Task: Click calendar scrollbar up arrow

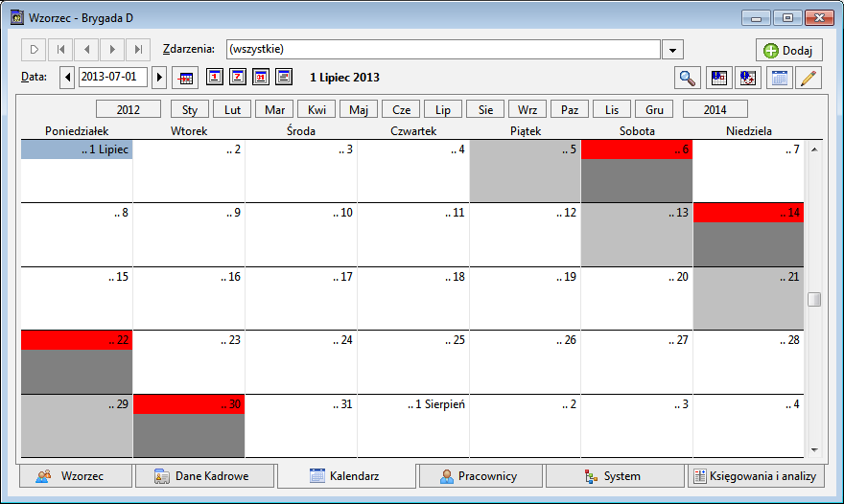Action: tap(814, 149)
